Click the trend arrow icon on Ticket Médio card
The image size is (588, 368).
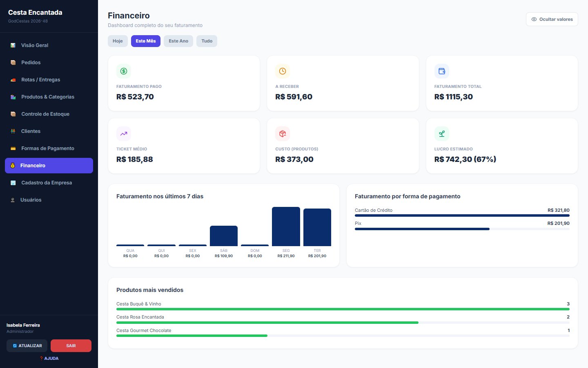pos(124,134)
